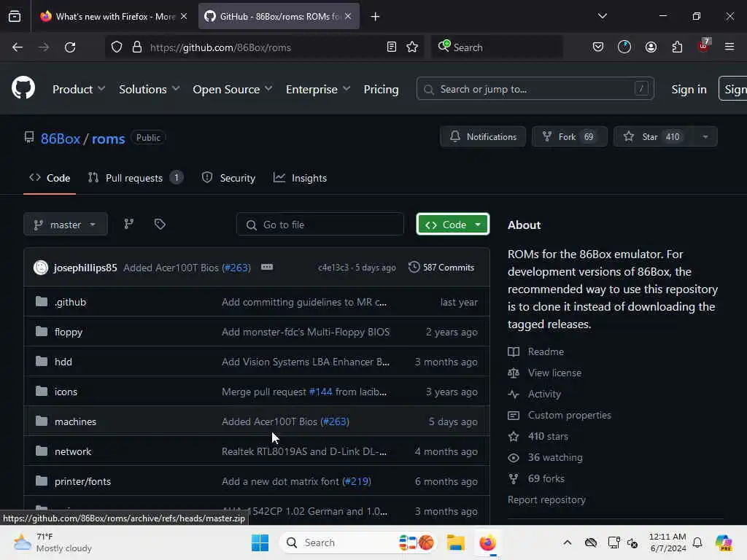Open the Pricing menu link
747x560 pixels.
[x=381, y=89]
